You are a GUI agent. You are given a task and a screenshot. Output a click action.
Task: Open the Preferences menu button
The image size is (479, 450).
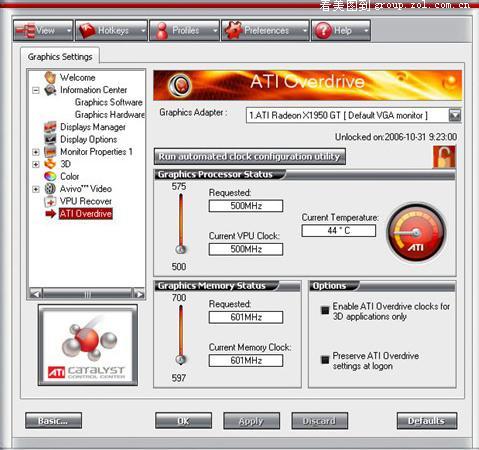(265, 30)
